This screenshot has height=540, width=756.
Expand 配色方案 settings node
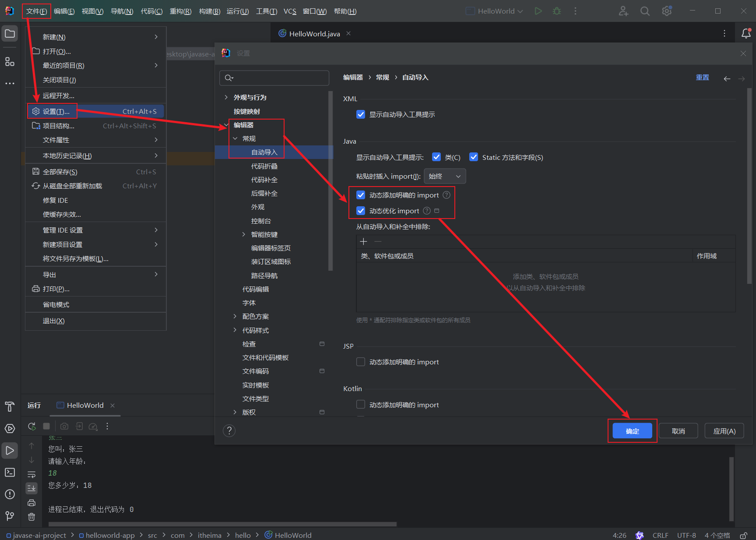pyautogui.click(x=235, y=316)
